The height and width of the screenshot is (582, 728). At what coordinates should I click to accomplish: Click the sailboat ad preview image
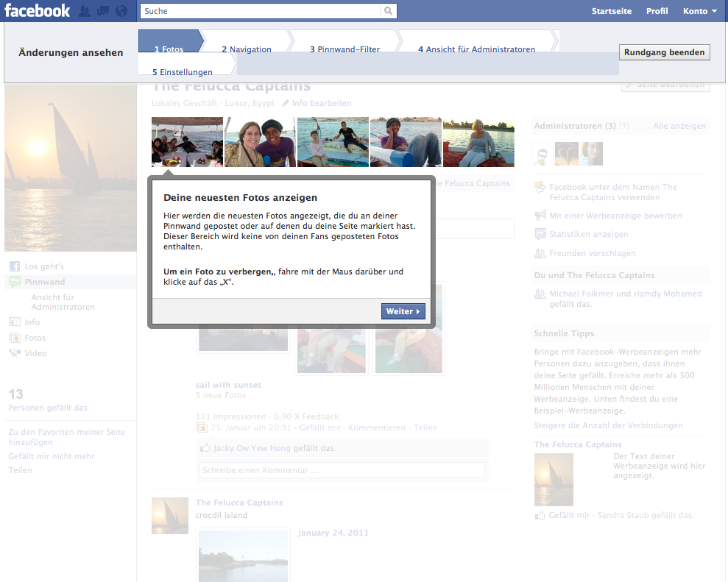click(554, 480)
